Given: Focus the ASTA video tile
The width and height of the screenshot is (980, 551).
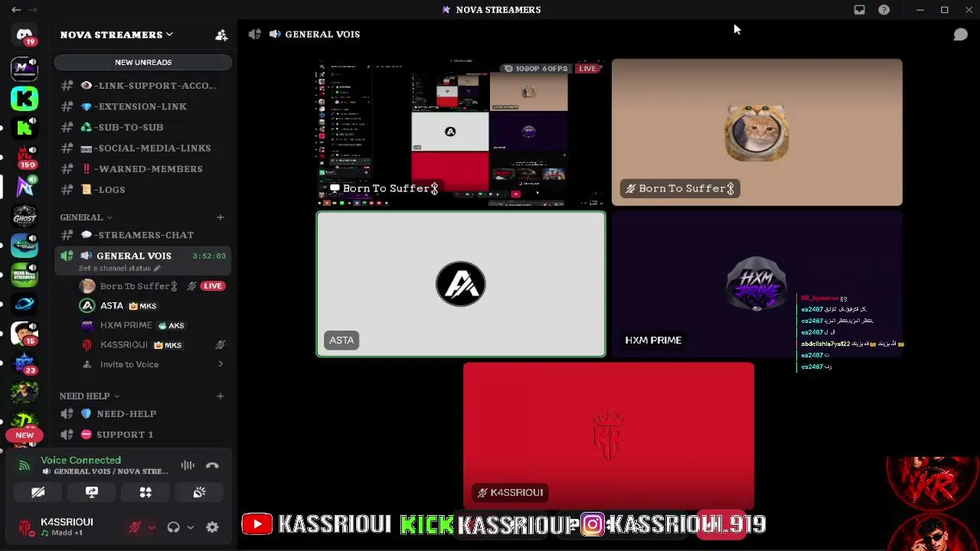Looking at the screenshot, I should point(461,284).
